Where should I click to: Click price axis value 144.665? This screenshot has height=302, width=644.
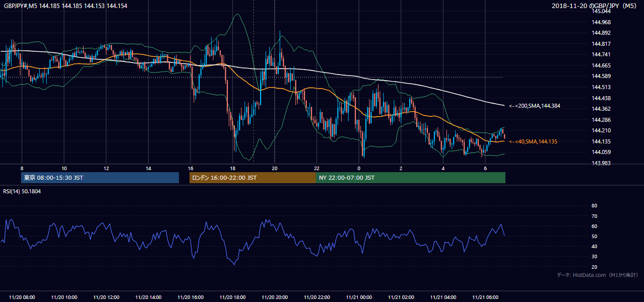pos(601,65)
